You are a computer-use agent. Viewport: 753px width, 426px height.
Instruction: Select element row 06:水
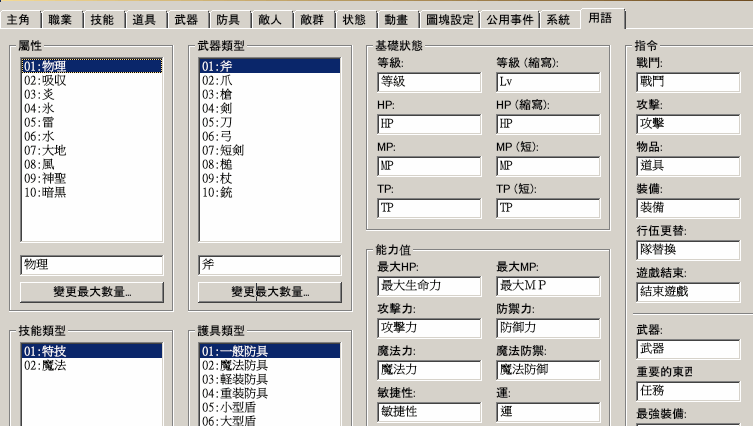click(92, 136)
